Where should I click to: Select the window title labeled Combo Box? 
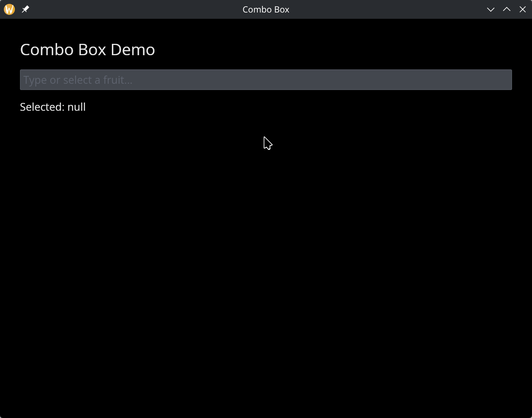pos(266,9)
